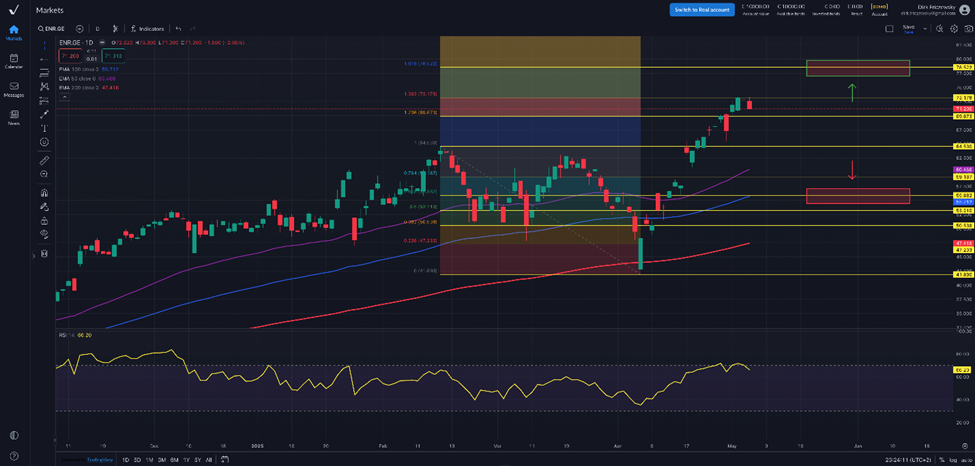The width and height of the screenshot is (975, 466).
Task: Toggle the auto scale option
Action: coord(964,459)
